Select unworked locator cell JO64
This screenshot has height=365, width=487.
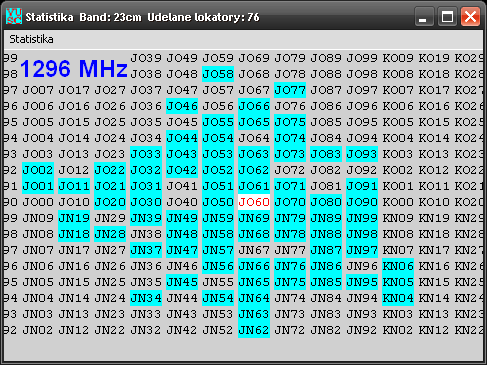tap(254, 138)
